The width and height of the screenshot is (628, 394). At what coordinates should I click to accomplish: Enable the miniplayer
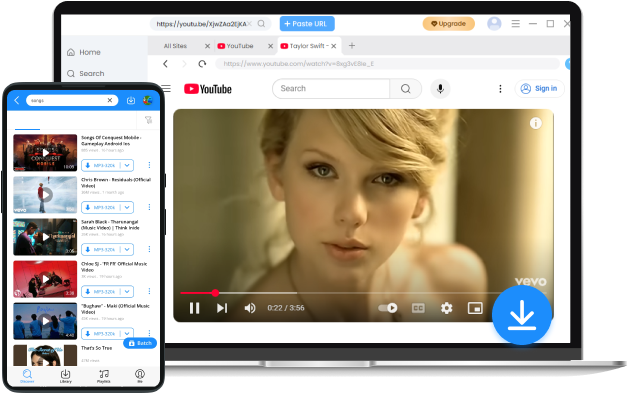click(475, 308)
